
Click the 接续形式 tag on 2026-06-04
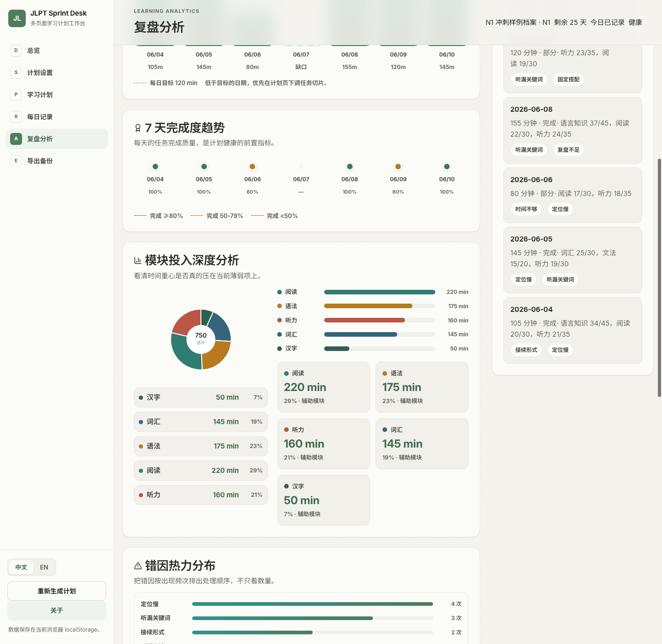[x=526, y=350]
